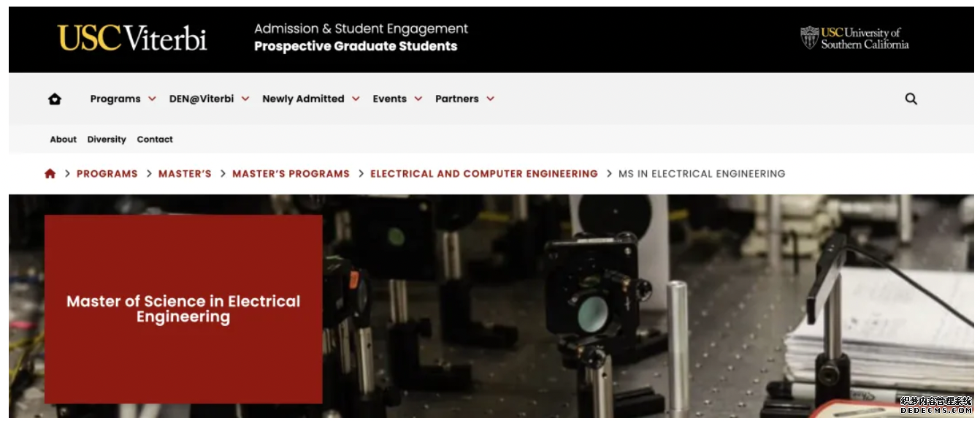Open the Contact link
The image size is (980, 421).
coord(155,140)
